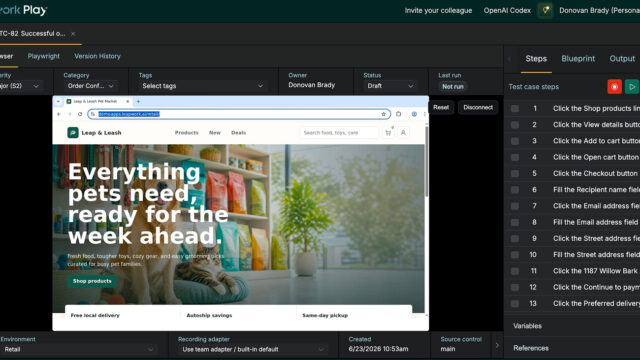Screen dimensions: 640x360
Task: Click the browser reload icon
Action: pyautogui.click(x=80, y=114)
